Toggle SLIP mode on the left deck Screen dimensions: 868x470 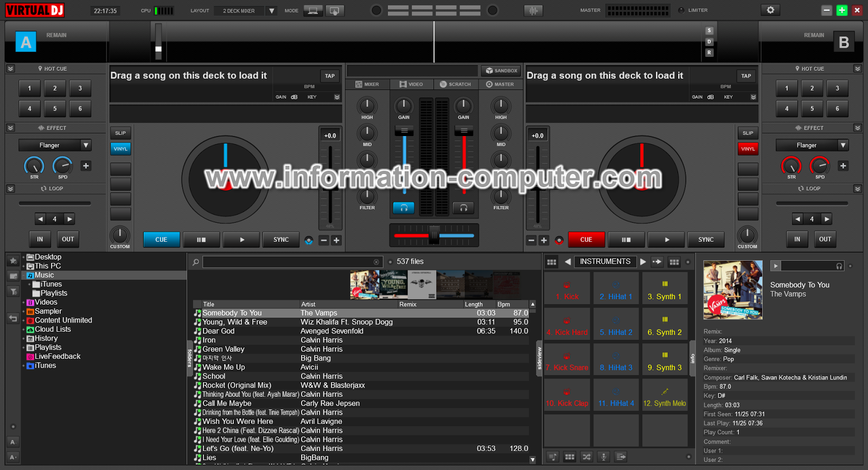click(120, 133)
